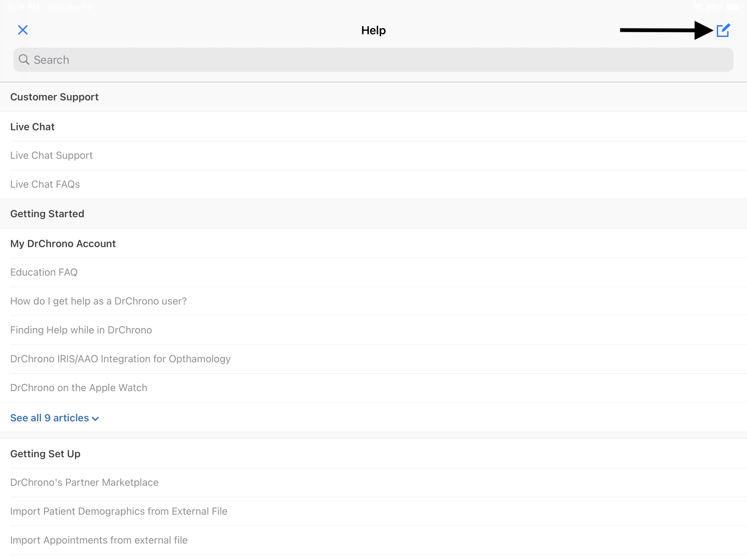Open Finding Help while in DrChrono
Viewport: 747px width, 560px height.
373,330
